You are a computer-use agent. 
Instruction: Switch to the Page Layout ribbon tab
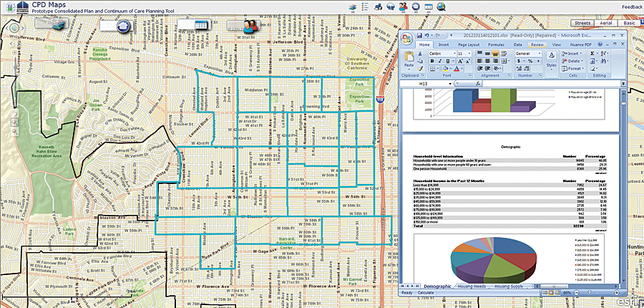click(469, 44)
